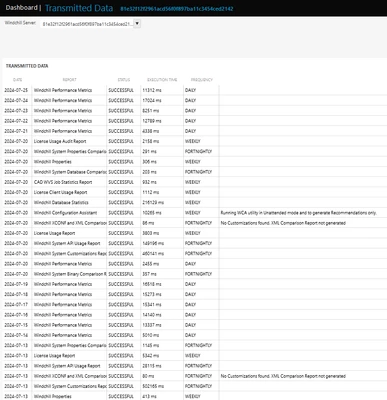387x400 pixels.
Task: Select the 2024-07-24 date cell
Action: [16, 100]
